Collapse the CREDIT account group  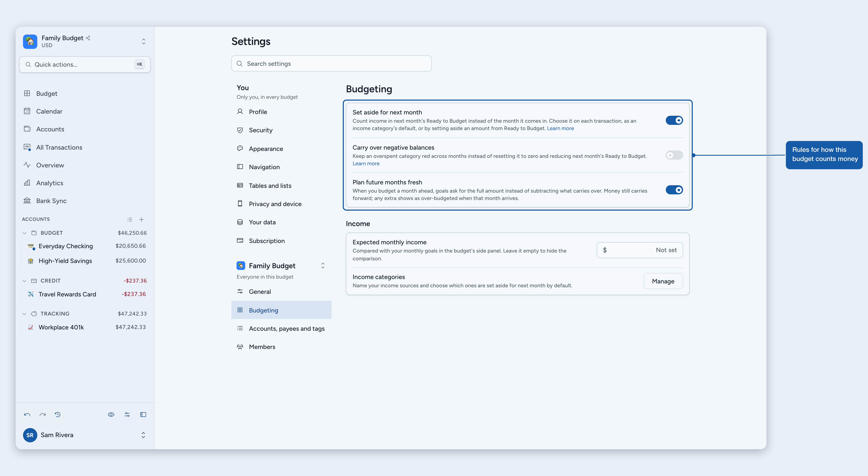coord(24,281)
